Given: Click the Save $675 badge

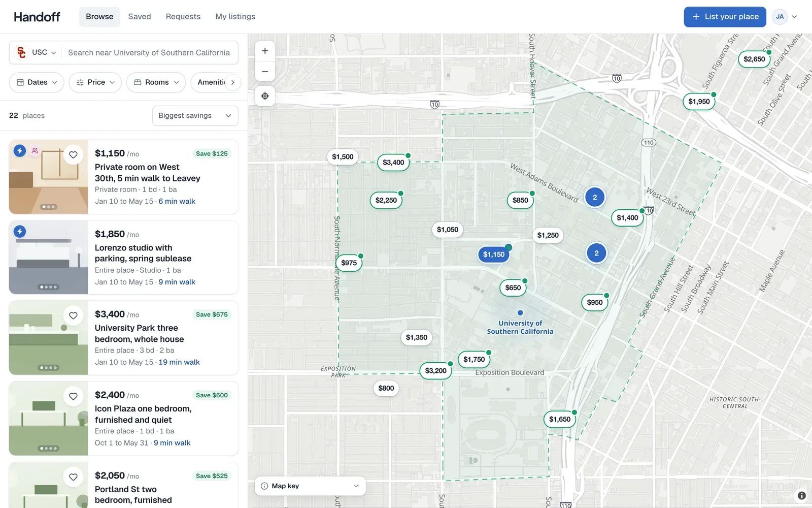Looking at the screenshot, I should [x=212, y=314].
